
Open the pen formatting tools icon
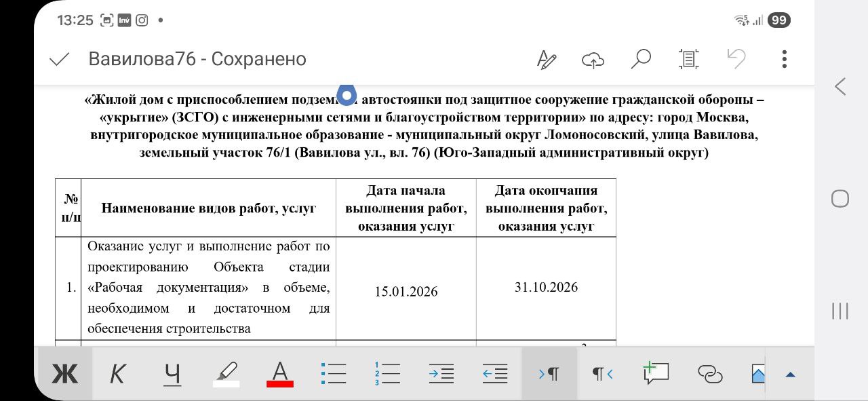547,60
